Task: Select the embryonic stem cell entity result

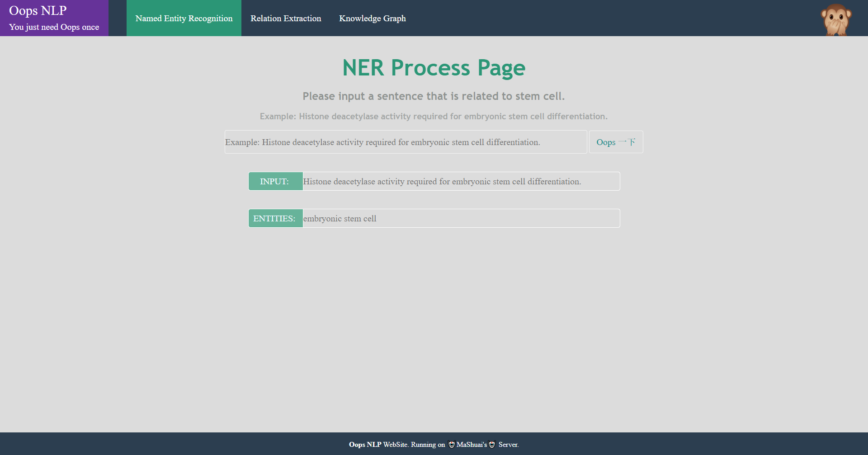Action: click(460, 218)
